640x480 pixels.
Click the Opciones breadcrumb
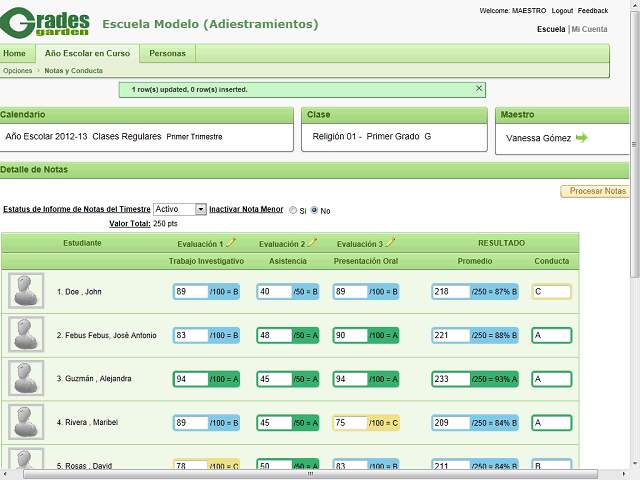click(x=18, y=71)
